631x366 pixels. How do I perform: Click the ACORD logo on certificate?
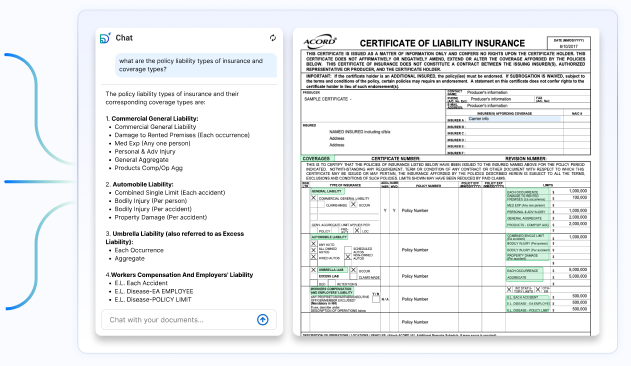320,41
